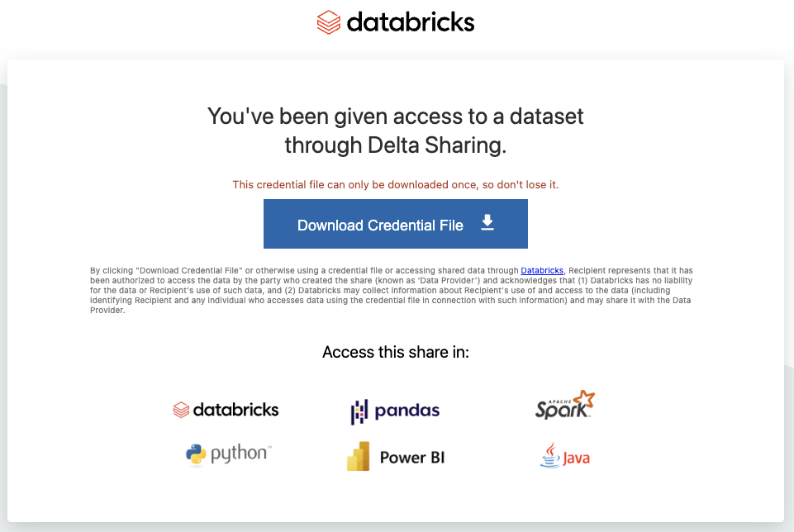Click the Delta Sharing access heading
The height and width of the screenshot is (532, 794).
tap(396, 131)
